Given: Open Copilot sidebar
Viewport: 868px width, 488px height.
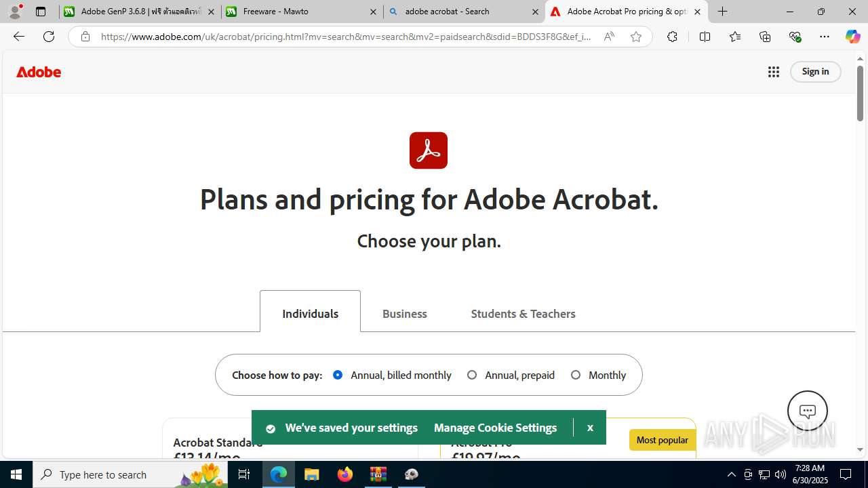Looking at the screenshot, I should [852, 37].
